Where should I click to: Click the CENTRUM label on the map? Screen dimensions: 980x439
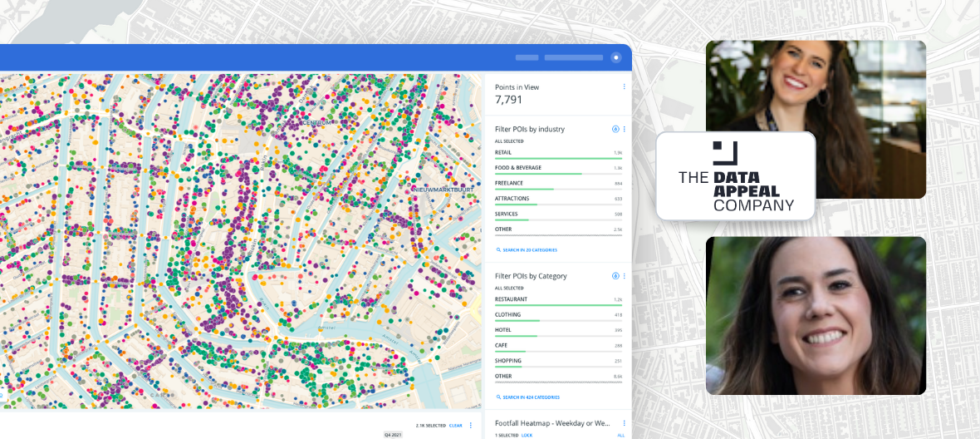coord(316,122)
